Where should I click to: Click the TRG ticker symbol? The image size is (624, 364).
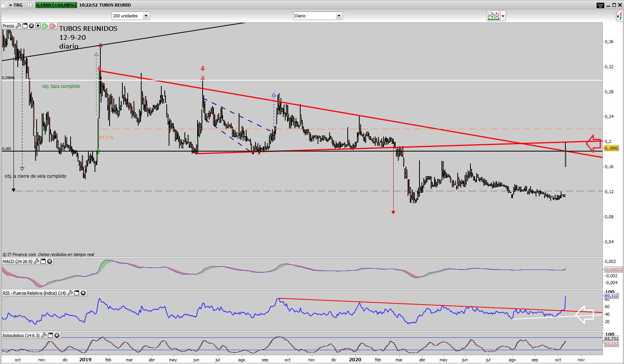(x=18, y=5)
